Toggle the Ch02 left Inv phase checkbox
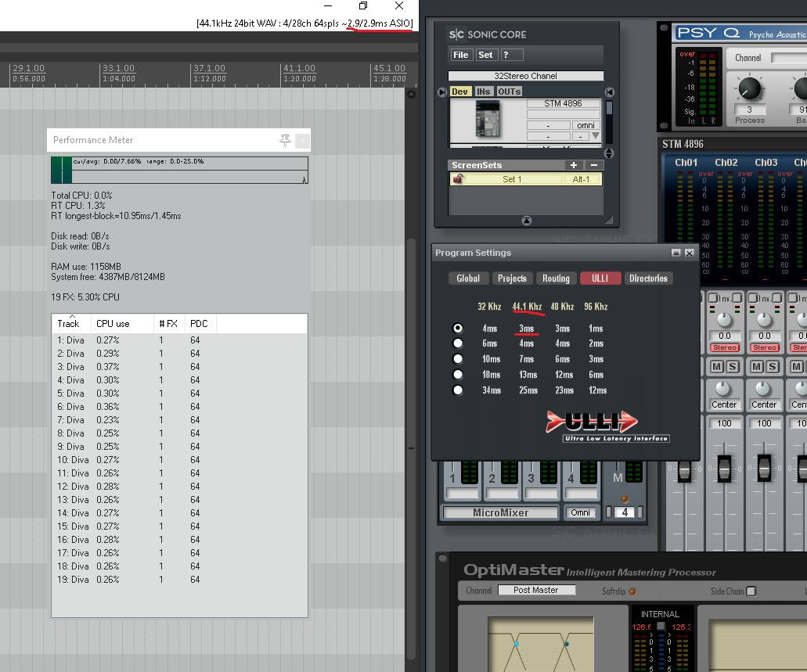Image resolution: width=807 pixels, height=672 pixels. click(x=713, y=297)
